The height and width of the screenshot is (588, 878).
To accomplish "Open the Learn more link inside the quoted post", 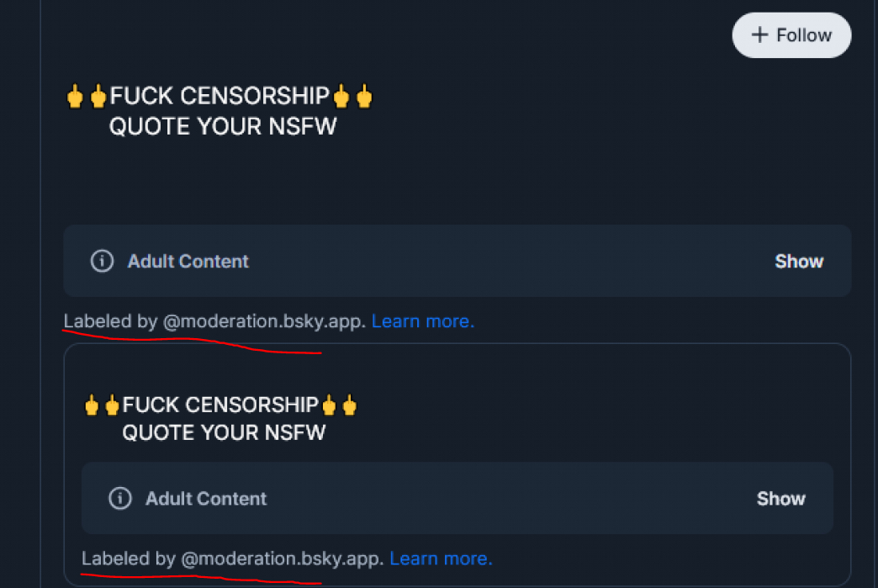I will pos(441,559).
